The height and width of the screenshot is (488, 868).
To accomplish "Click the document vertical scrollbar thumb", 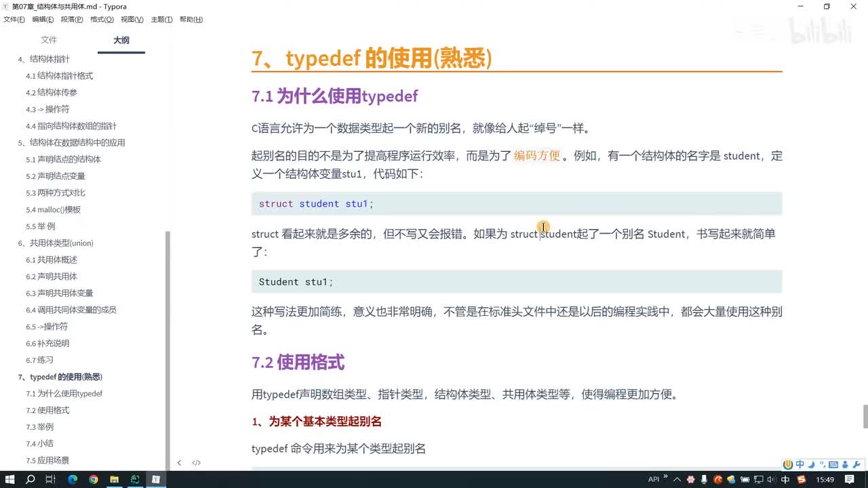I will coord(865,416).
